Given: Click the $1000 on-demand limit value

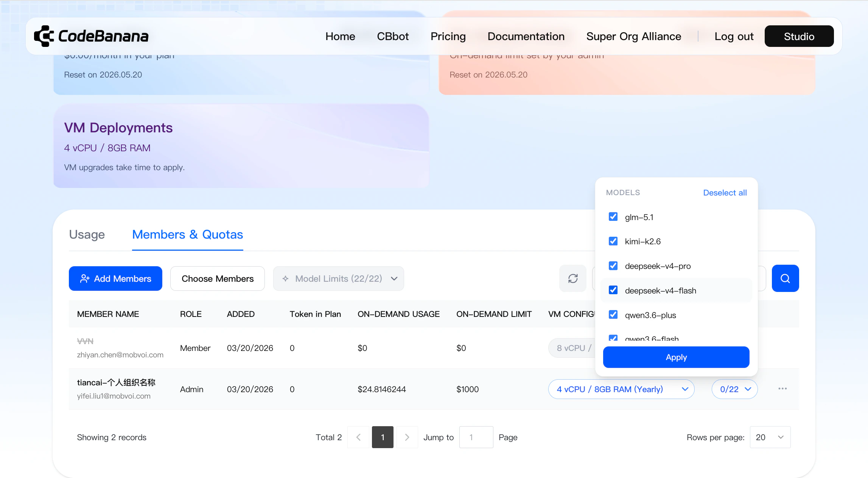Looking at the screenshot, I should [467, 389].
